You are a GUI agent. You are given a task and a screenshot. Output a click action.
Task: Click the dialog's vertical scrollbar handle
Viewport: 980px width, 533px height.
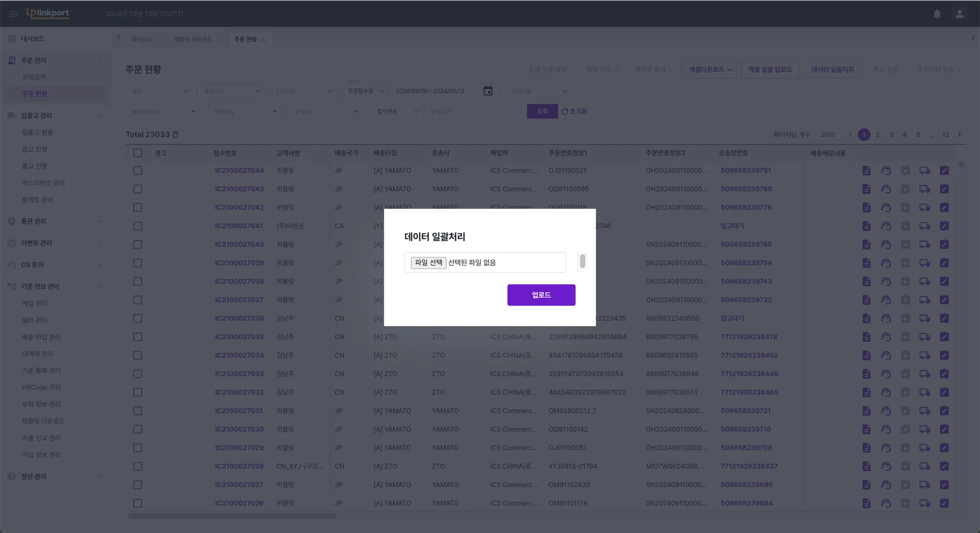(x=582, y=261)
